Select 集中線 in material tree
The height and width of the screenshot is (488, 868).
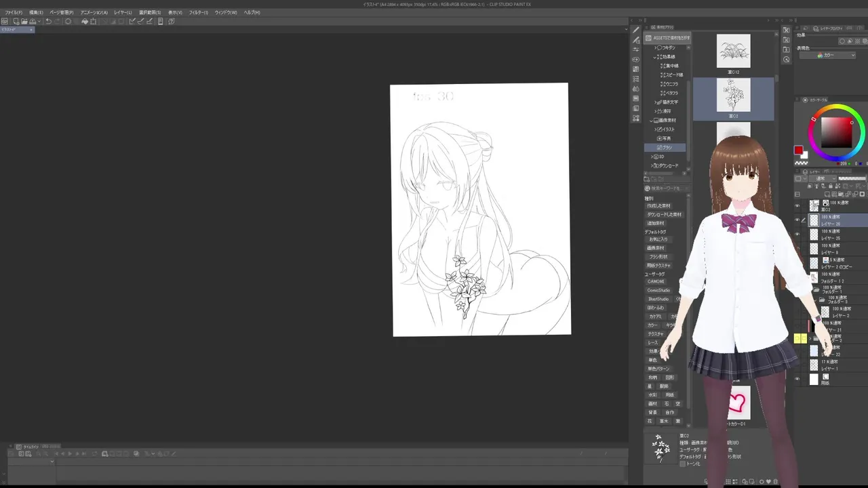(671, 66)
